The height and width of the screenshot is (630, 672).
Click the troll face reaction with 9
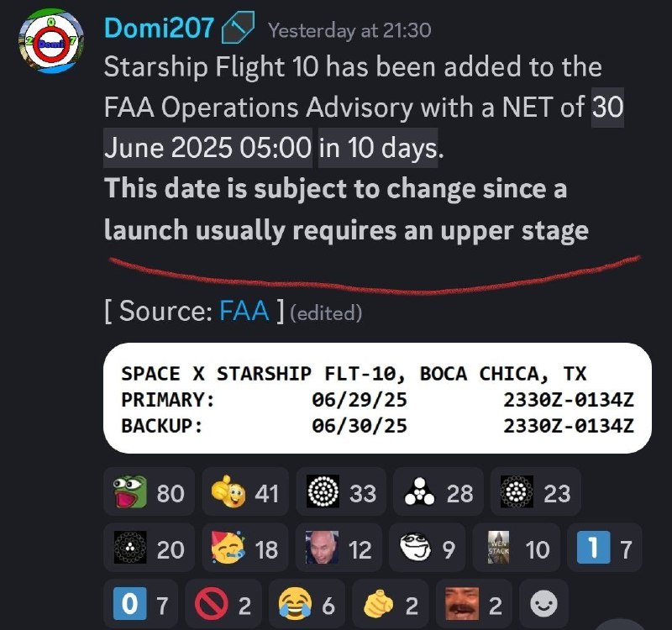tap(427, 548)
